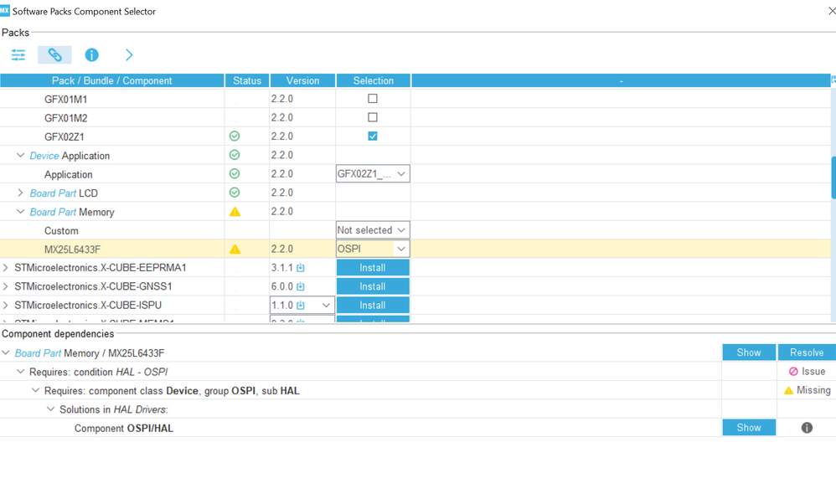
Task: Click the 'Device' link in Device Application
Action: click(44, 156)
